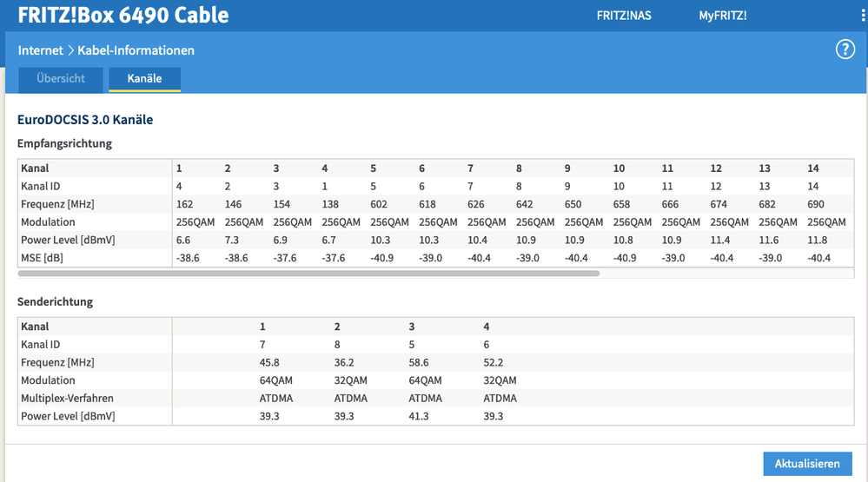Click upstream power level value 41.3
The height and width of the screenshot is (482, 868).
click(419, 416)
